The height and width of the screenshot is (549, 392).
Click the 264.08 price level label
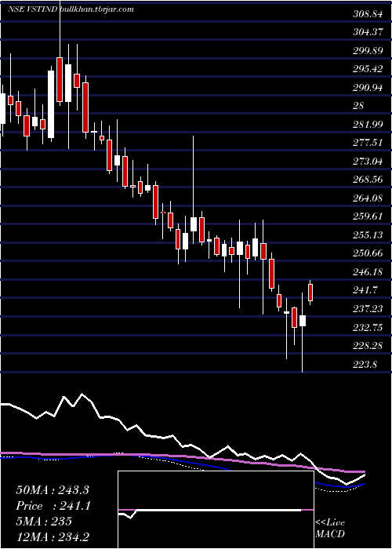point(368,198)
